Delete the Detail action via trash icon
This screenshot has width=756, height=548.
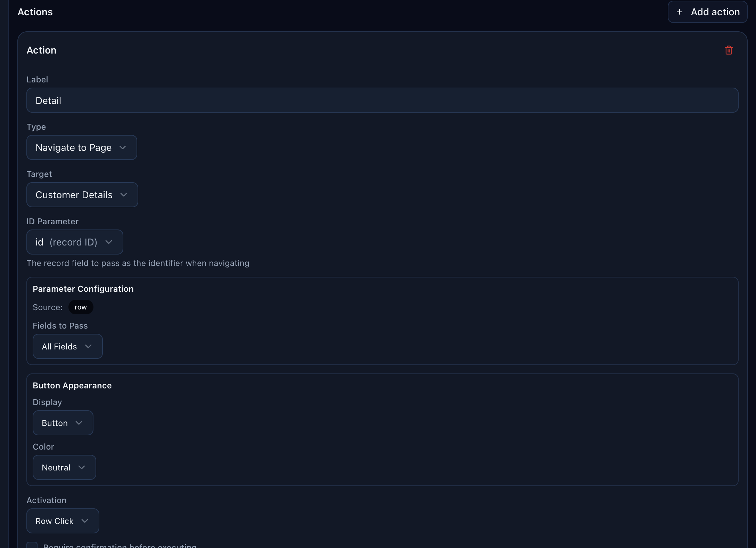(x=729, y=50)
